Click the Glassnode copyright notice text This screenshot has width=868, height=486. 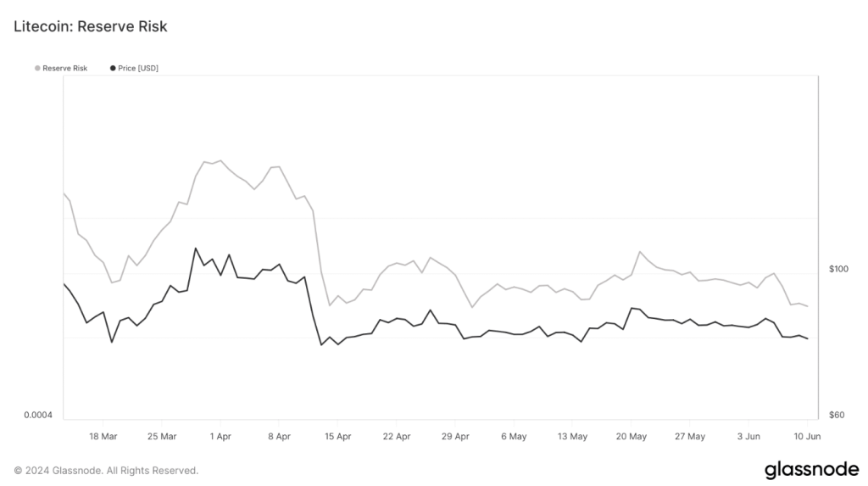106,471
